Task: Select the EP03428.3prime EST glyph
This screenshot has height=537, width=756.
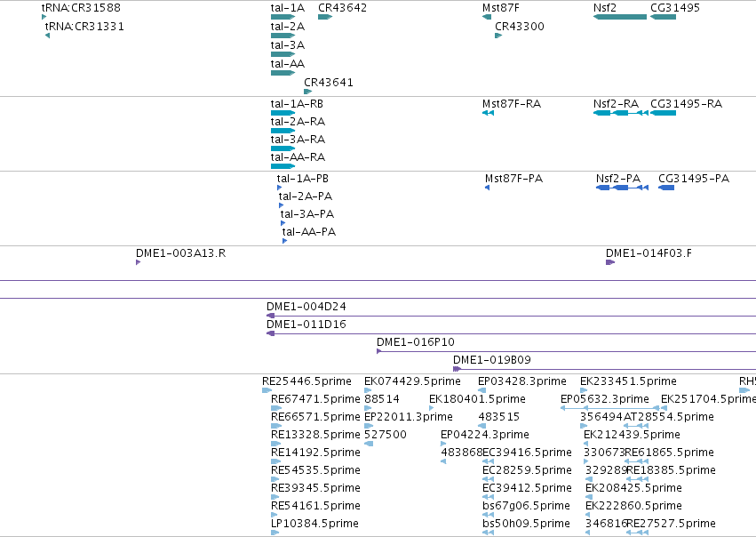Action: click(x=481, y=390)
